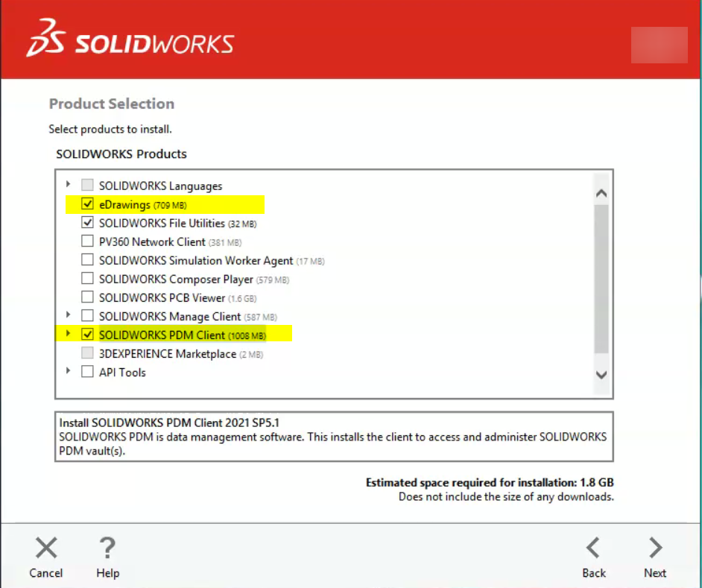Select SOLIDWORKS Manage Client label
Screen dimensions: 702x588
click(188, 317)
